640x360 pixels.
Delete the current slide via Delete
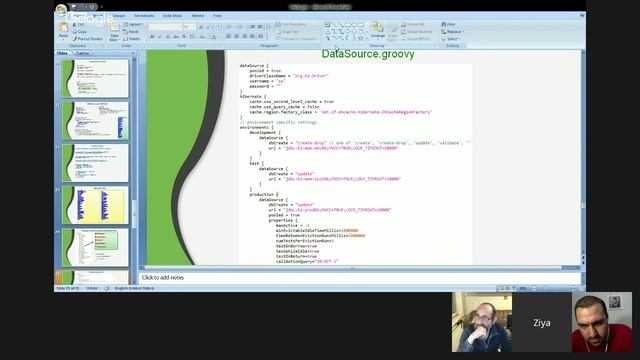tap(131, 39)
